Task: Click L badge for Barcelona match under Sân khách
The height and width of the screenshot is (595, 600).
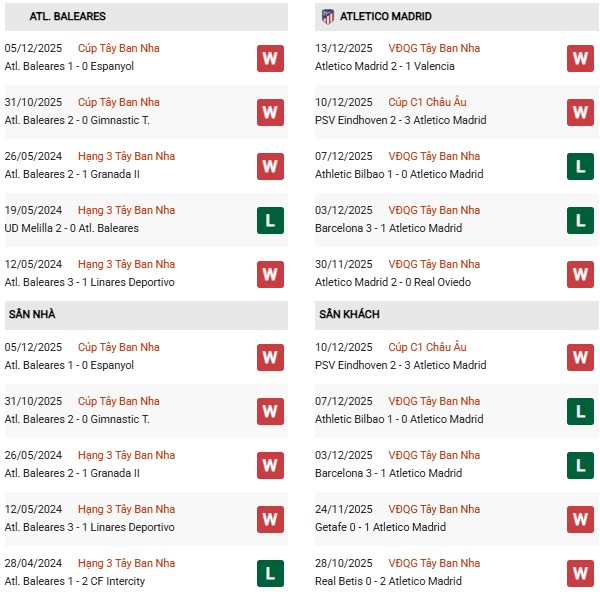Action: pyautogui.click(x=580, y=465)
